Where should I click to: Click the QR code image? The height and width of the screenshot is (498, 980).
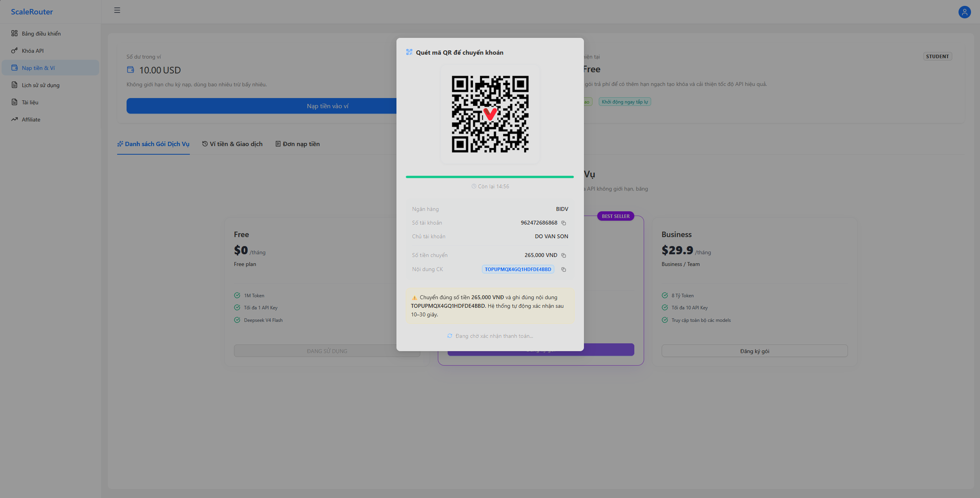point(490,114)
